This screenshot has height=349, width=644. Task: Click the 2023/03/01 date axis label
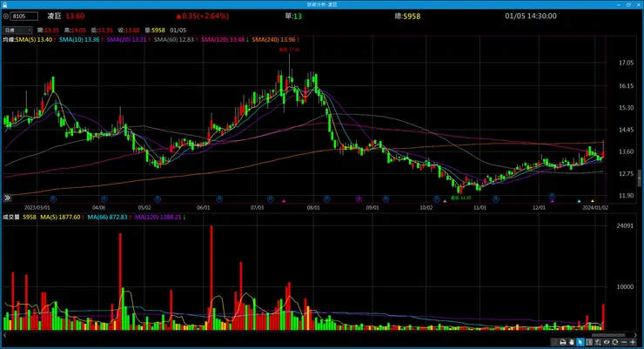point(37,208)
